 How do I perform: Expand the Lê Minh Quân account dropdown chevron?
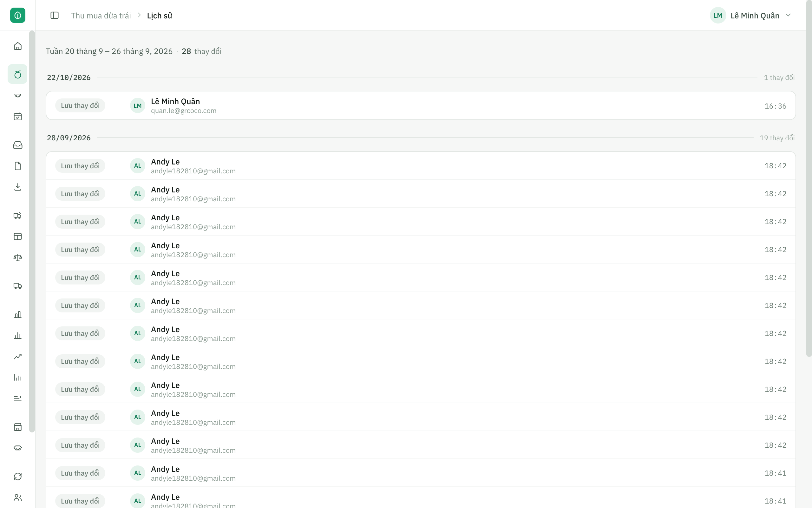789,15
